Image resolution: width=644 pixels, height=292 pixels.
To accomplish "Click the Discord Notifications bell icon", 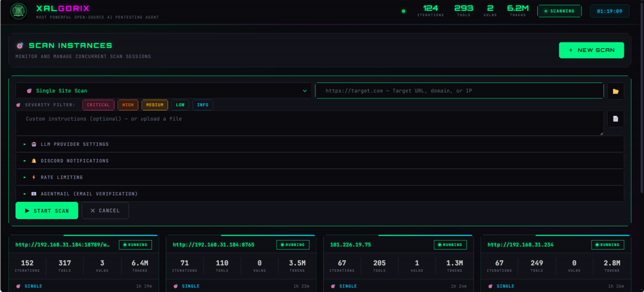I will (x=33, y=161).
